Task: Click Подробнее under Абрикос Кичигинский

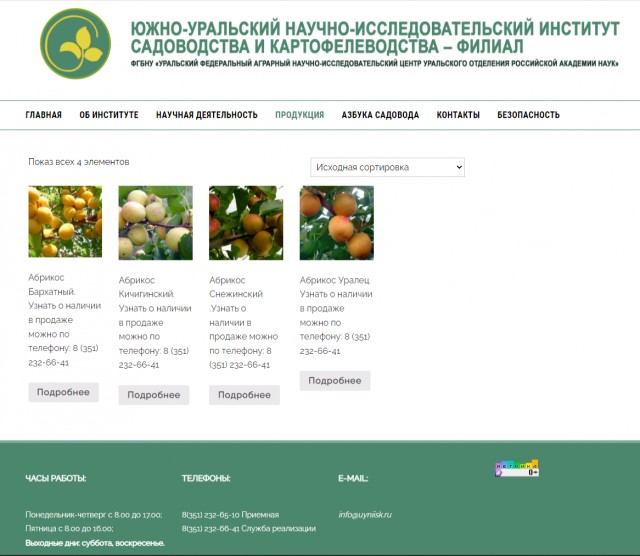Action: tap(154, 395)
